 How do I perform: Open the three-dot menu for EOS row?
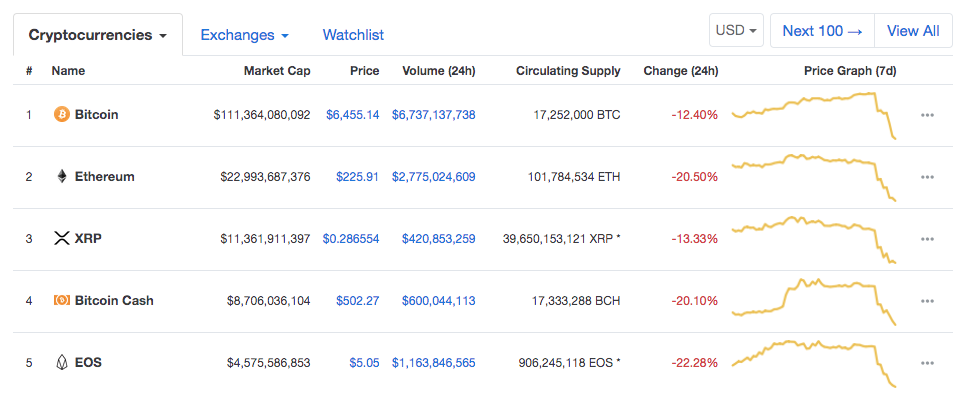tap(927, 363)
